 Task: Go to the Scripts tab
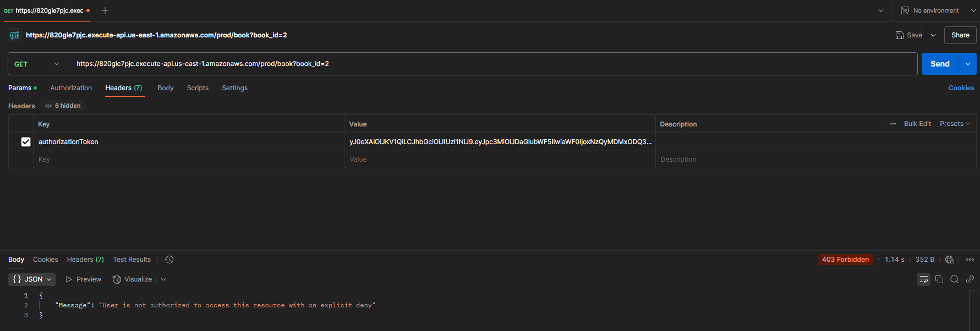point(198,88)
